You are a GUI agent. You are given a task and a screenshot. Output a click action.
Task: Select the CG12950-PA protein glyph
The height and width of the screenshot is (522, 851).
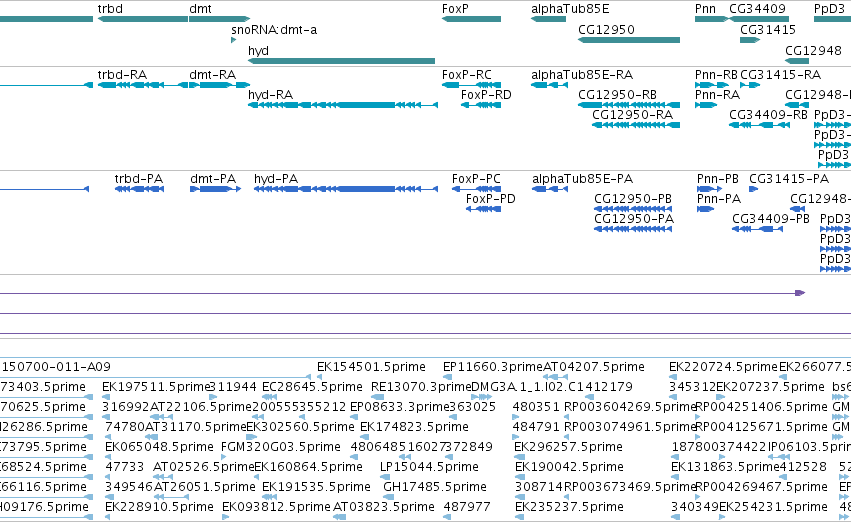pos(633,229)
